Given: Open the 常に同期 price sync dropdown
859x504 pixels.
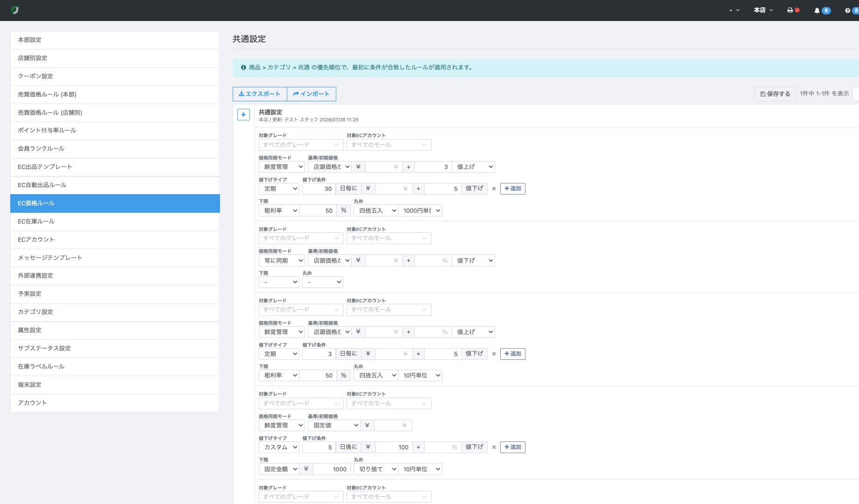Looking at the screenshot, I should coord(282,261).
